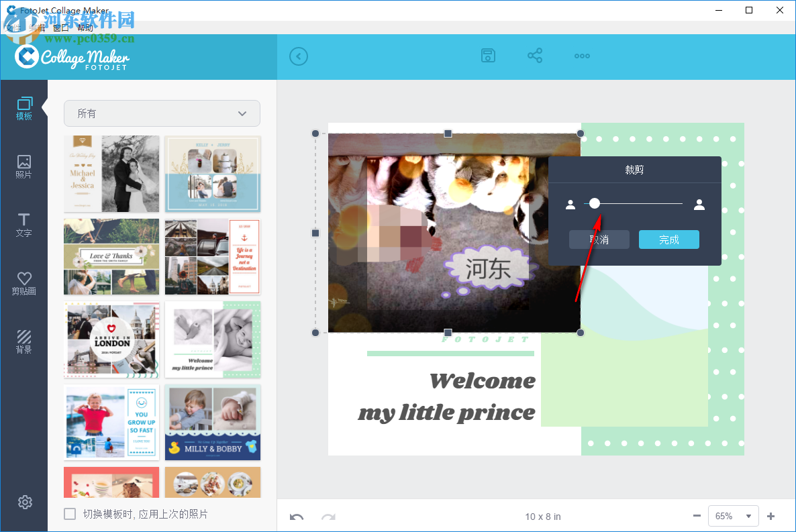Click the 完成 button to apply crop
796x532 pixels.
pos(668,240)
